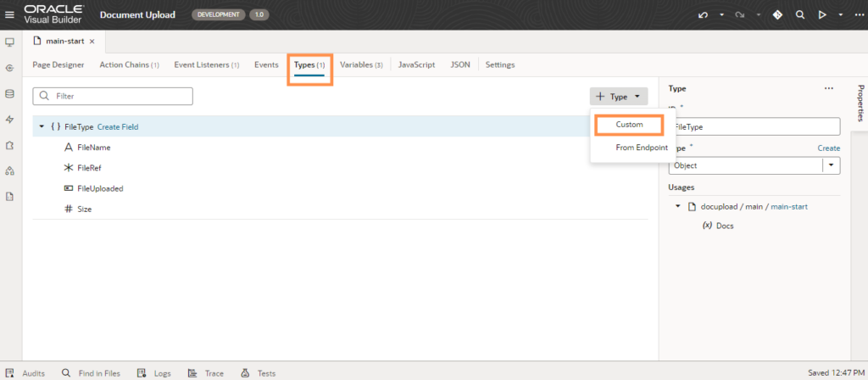Open Business Objects database icon in sidebar
The width and height of the screenshot is (868, 380).
(10, 93)
